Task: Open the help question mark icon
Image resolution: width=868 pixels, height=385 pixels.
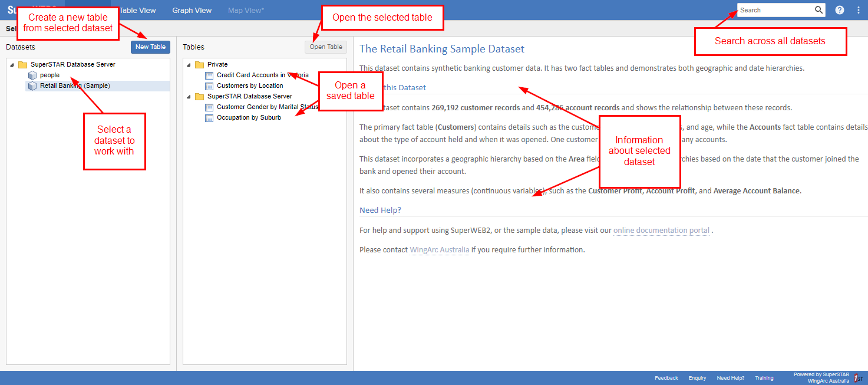Action: (x=840, y=9)
